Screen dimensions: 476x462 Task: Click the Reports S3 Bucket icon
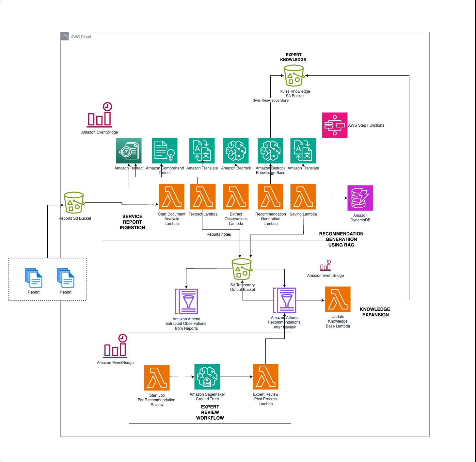[x=73, y=202]
